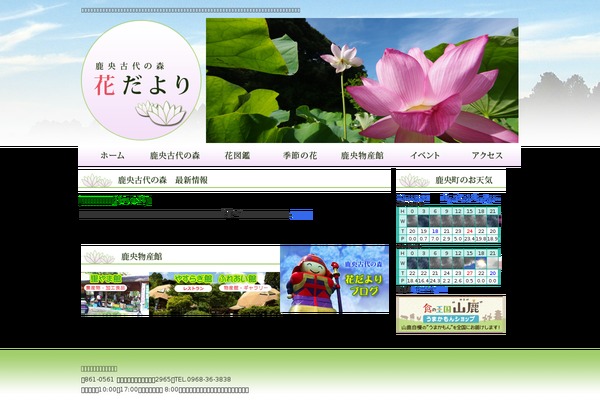Select the 16.4 precipitation value

pyautogui.click(x=424, y=281)
